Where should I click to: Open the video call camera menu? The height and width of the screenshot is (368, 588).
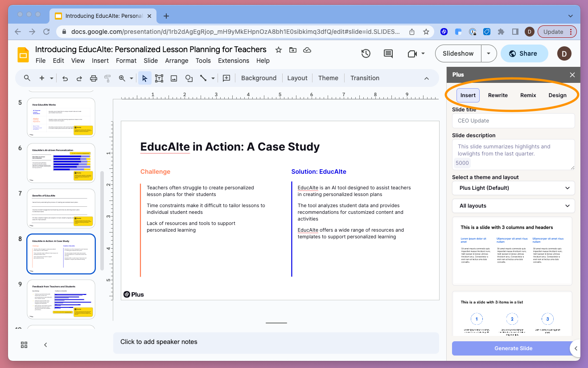point(416,53)
